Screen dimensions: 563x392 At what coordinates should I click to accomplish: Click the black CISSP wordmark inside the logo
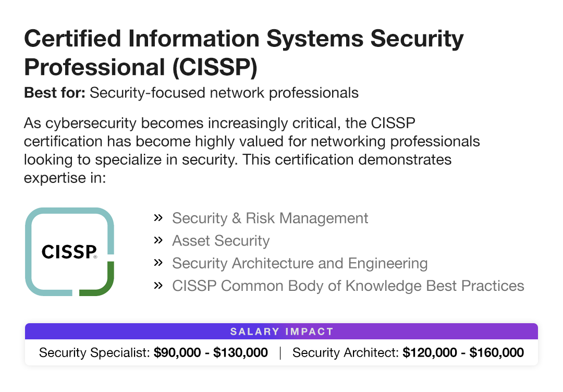tap(69, 252)
